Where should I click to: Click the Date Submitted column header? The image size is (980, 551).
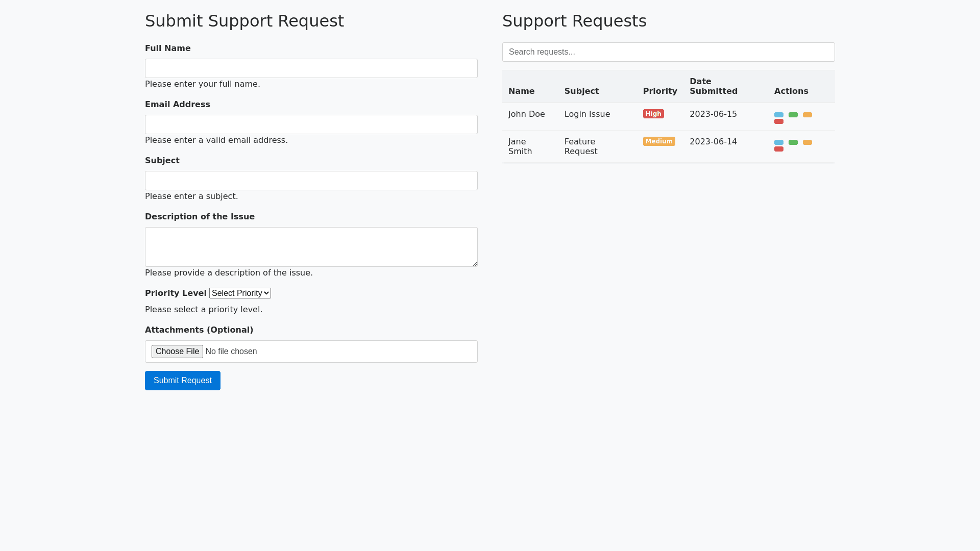[x=713, y=86]
